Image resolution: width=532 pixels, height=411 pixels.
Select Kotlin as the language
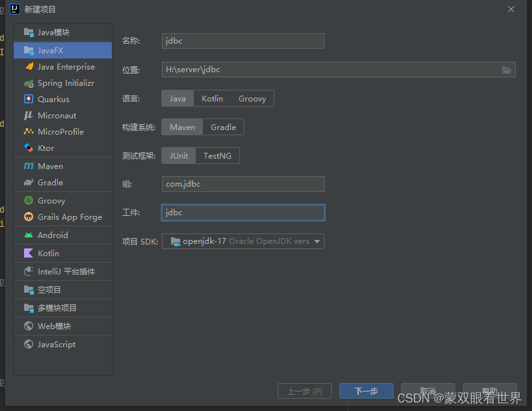click(x=213, y=98)
